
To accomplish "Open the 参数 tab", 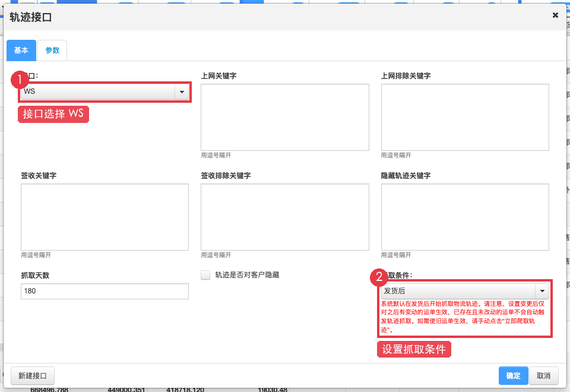I will pos(52,50).
